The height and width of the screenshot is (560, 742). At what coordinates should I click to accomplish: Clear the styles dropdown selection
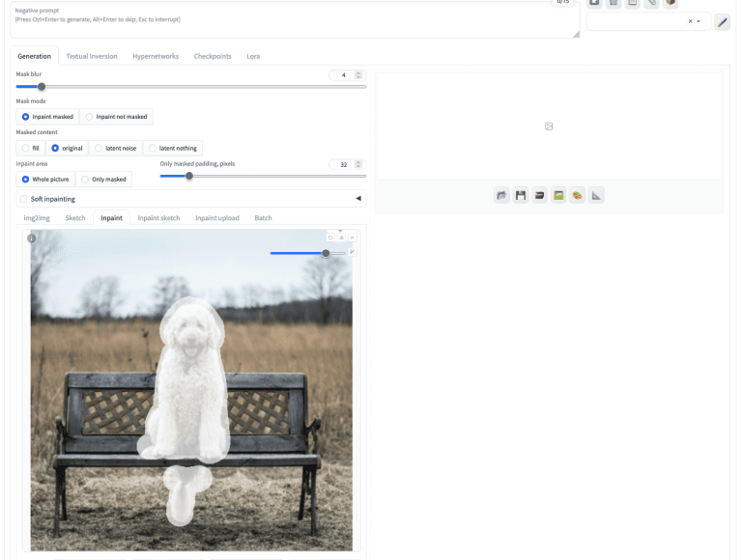coord(690,21)
